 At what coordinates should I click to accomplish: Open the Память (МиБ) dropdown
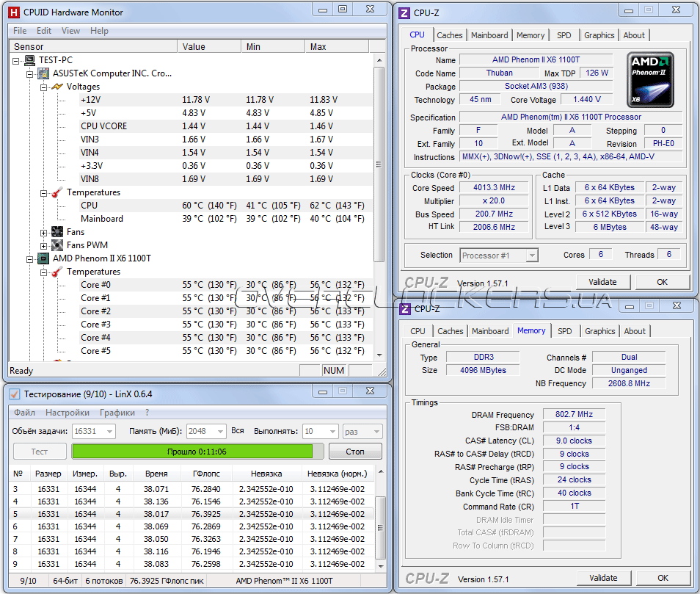coord(218,432)
